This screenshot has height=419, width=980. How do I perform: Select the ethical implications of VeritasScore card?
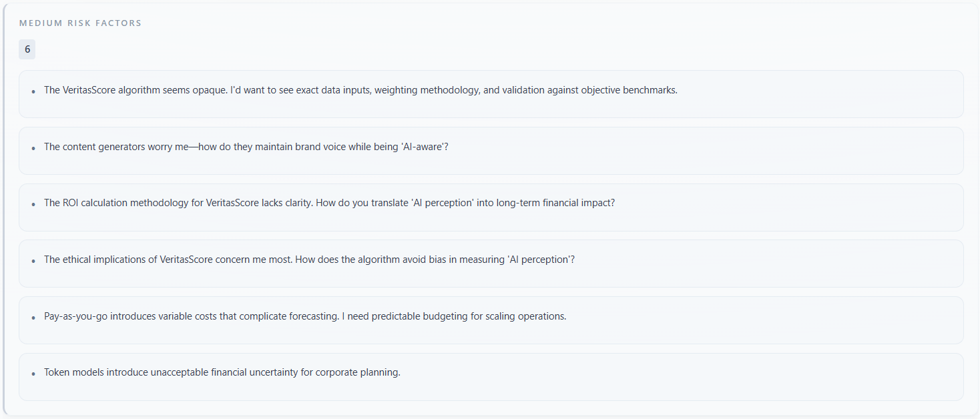734,264
